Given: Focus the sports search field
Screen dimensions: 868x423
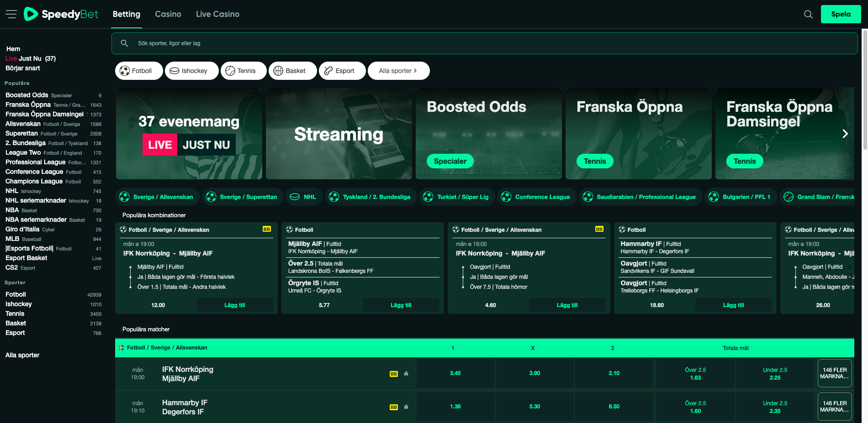Looking at the screenshot, I should pos(484,43).
